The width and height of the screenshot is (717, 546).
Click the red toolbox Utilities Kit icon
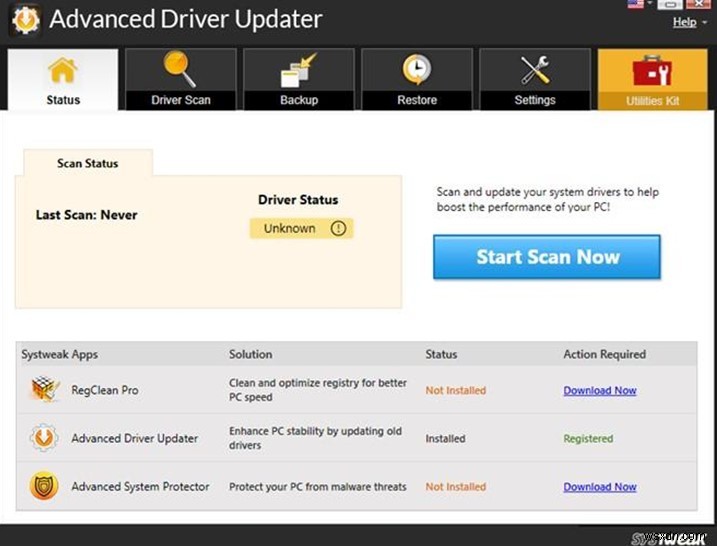[652, 71]
